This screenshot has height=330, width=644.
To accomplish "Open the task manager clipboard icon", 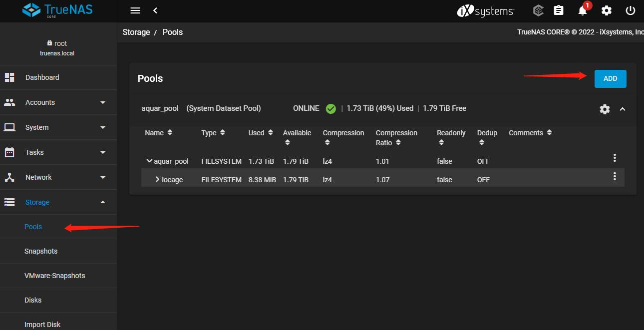I will point(559,10).
